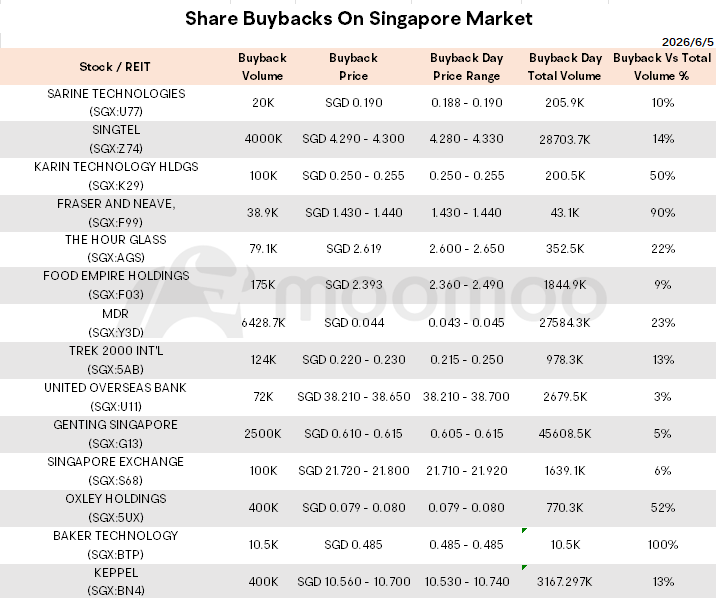The height and width of the screenshot is (598, 716).
Task: Select the FOOD EMPIRE HOLDINGS cell
Action: click(x=116, y=285)
